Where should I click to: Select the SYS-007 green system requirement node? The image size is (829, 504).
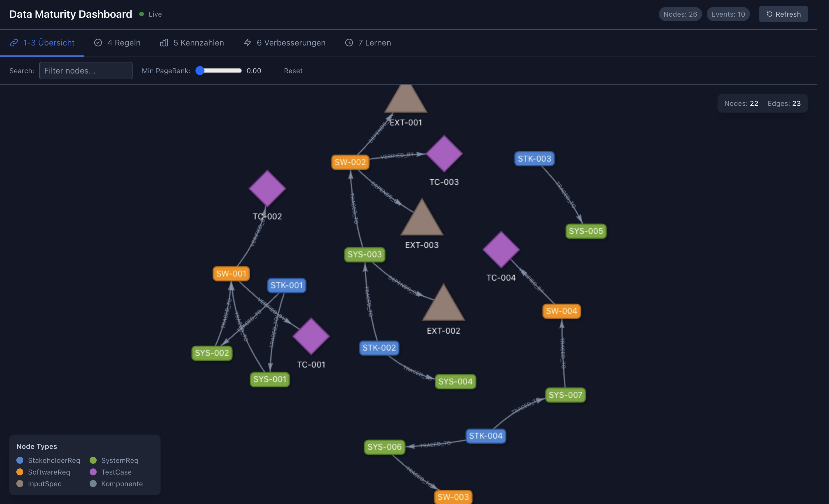point(565,395)
